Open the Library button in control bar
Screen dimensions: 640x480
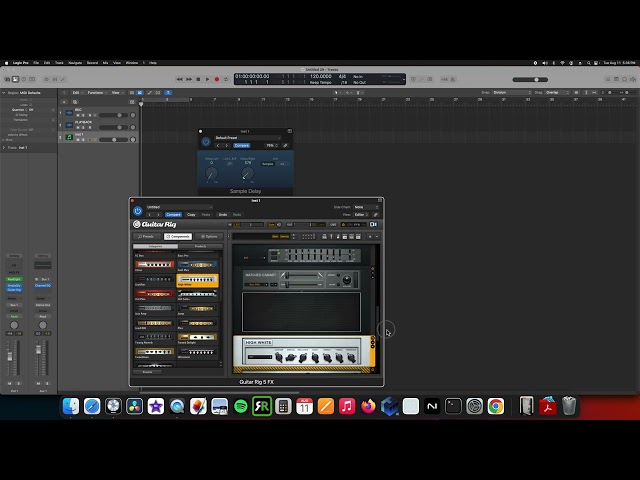point(7,79)
